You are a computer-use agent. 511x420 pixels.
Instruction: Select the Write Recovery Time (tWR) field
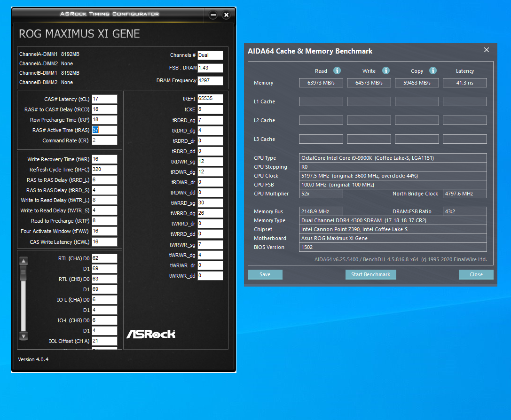[104, 159]
